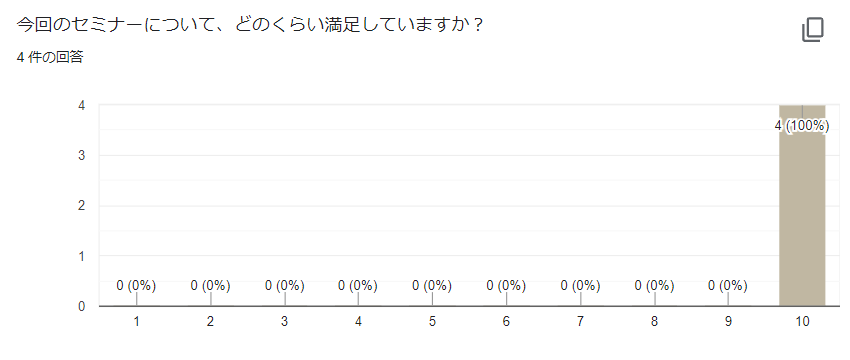Image resolution: width=850 pixels, height=360 pixels.
Task: Click the y-axis value 2
Action: (x=81, y=206)
